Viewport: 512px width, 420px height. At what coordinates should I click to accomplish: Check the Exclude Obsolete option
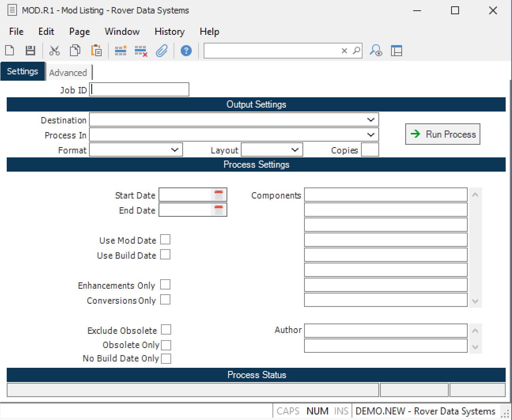166,330
